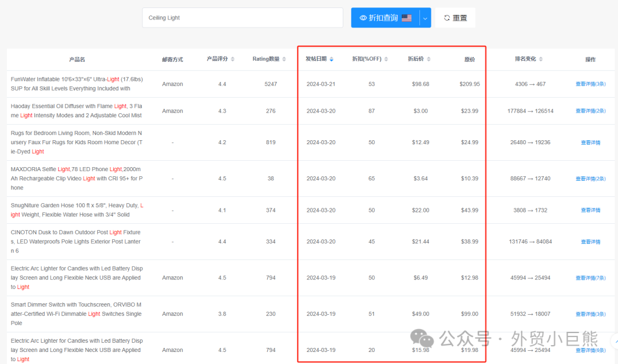Image resolution: width=618 pixels, height=364 pixels.
Task: Click the 5247 rating count cell
Action: [271, 84]
